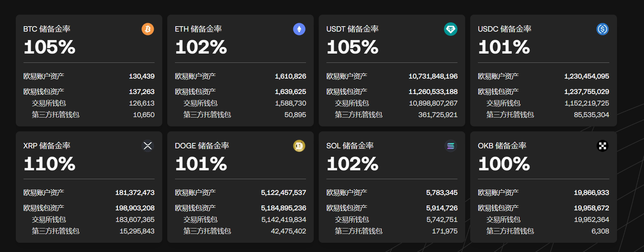Click OKB reserve ratio 100%
The height and width of the screenshot is (252, 644).
tap(504, 164)
